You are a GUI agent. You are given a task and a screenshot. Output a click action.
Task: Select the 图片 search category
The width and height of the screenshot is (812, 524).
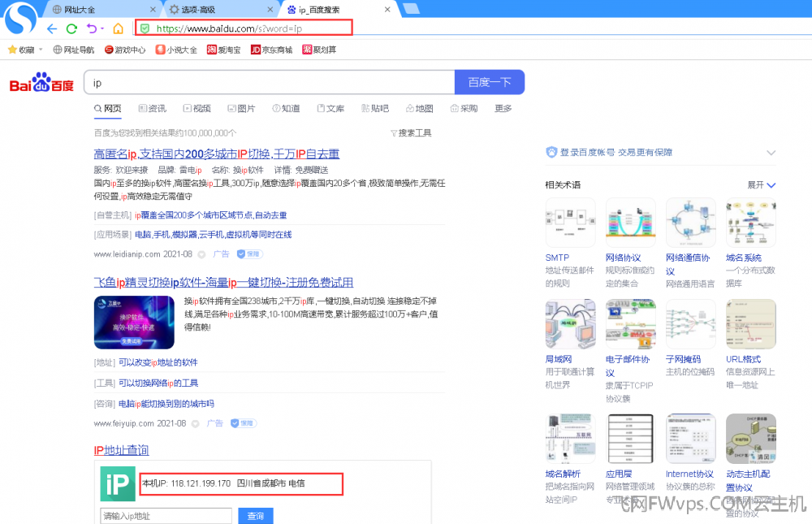point(241,108)
